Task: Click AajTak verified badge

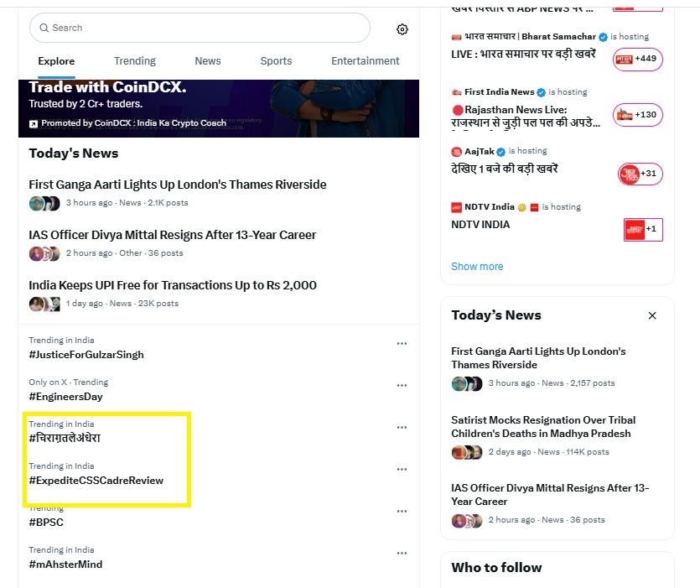Action: (500, 152)
